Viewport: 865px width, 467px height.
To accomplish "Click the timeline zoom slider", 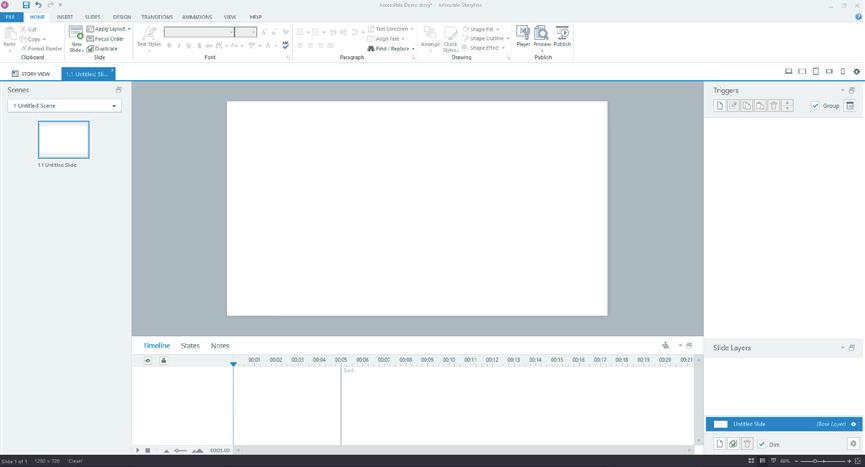I will pyautogui.click(x=181, y=450).
